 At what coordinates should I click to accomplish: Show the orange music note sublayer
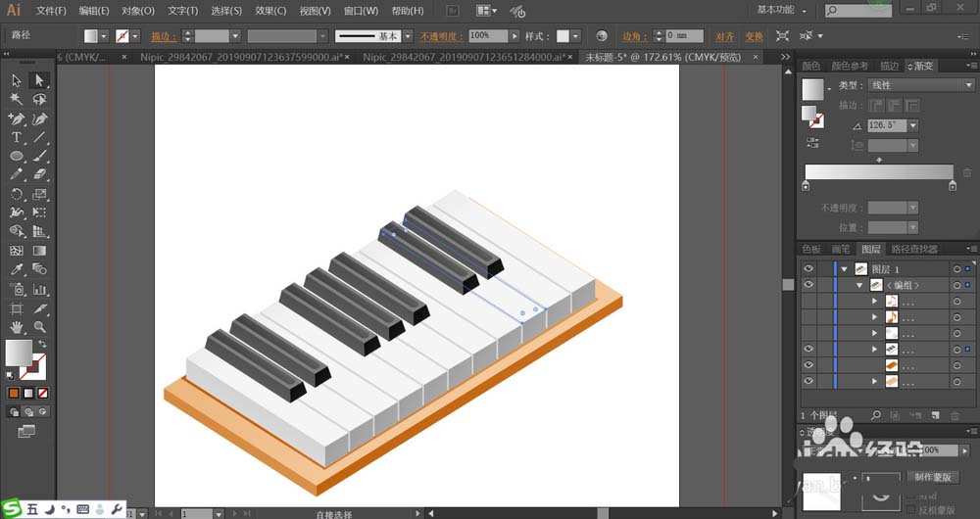pos(808,317)
